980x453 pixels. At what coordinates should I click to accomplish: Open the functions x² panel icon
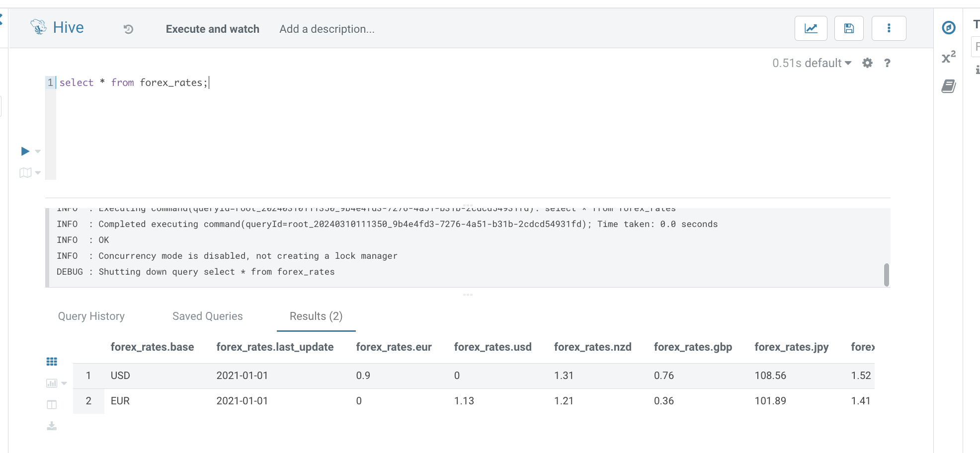(x=949, y=57)
